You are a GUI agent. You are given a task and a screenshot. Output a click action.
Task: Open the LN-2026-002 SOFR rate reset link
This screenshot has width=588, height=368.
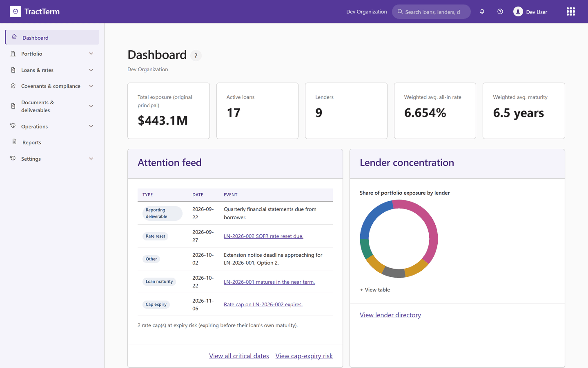[263, 236]
